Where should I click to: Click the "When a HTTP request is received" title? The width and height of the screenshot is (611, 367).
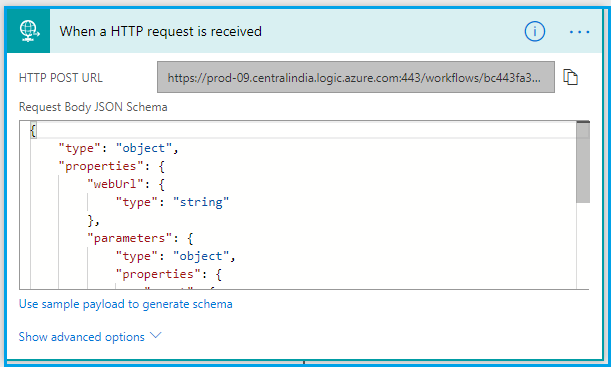pyautogui.click(x=161, y=31)
